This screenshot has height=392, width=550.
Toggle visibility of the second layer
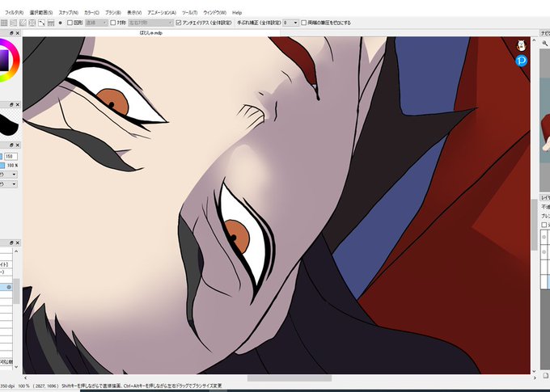tap(544, 251)
